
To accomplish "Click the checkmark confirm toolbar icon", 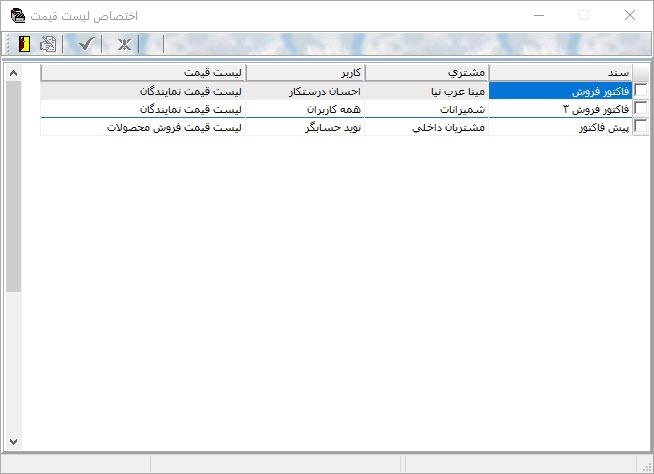I will tap(87, 44).
